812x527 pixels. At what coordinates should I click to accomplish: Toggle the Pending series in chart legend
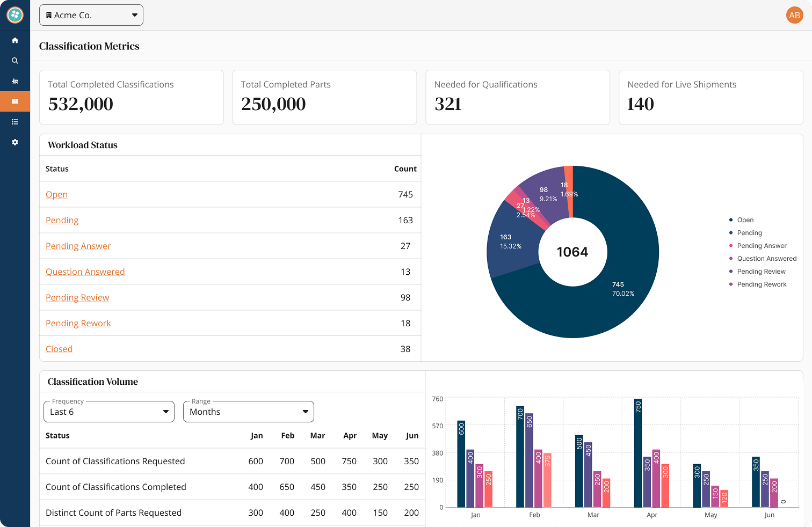(745, 233)
